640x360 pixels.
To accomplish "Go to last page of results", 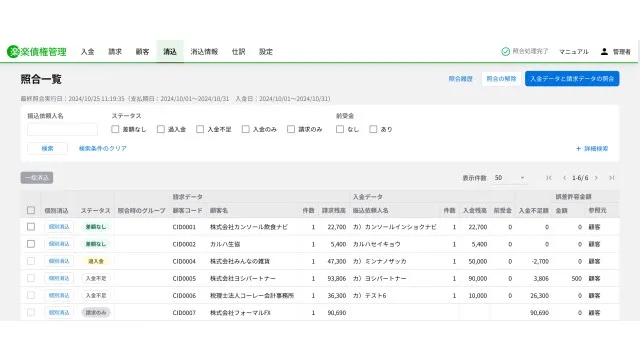I will coord(611,178).
